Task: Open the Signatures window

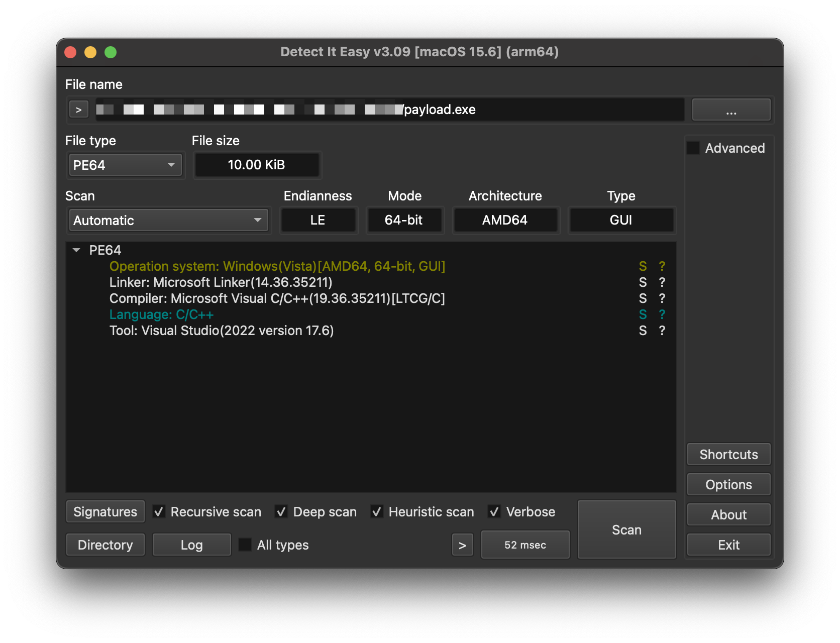Action: point(105,512)
